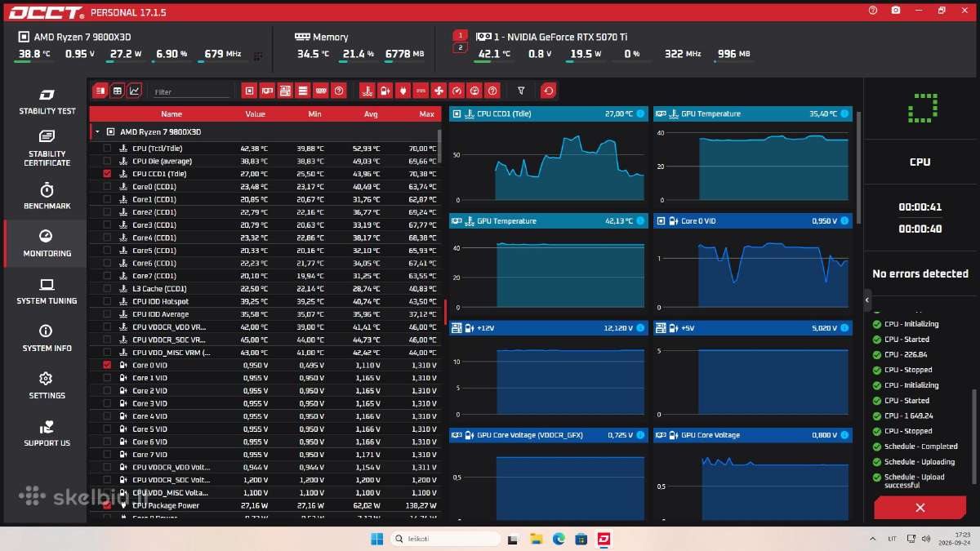Viewport: 980px width, 551px height.
Task: Click the 'No errors detected' status text
Action: (x=920, y=273)
